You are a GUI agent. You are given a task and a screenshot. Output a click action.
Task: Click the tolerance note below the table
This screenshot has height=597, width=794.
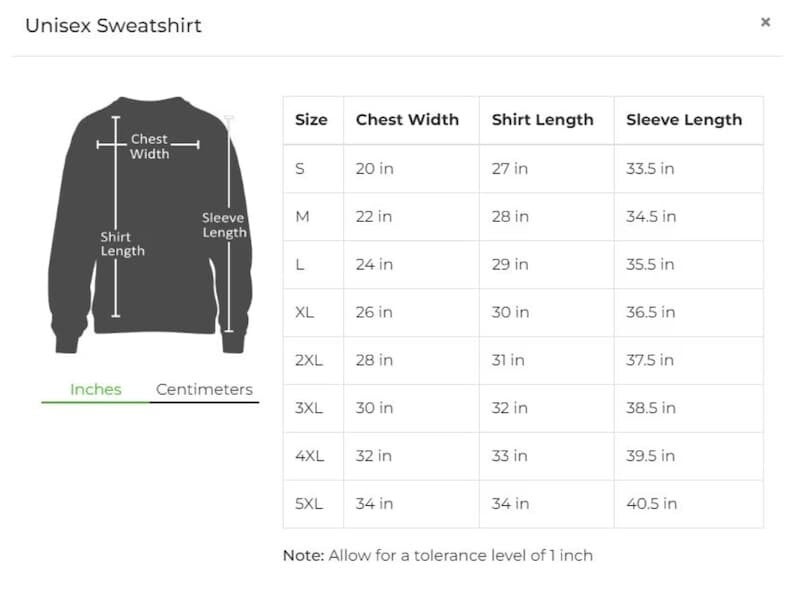438,555
